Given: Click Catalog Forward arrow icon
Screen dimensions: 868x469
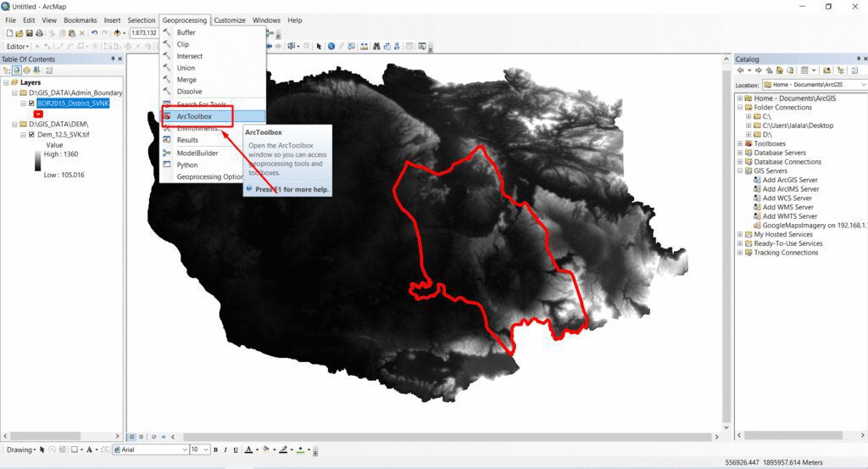Looking at the screenshot, I should click(x=759, y=70).
